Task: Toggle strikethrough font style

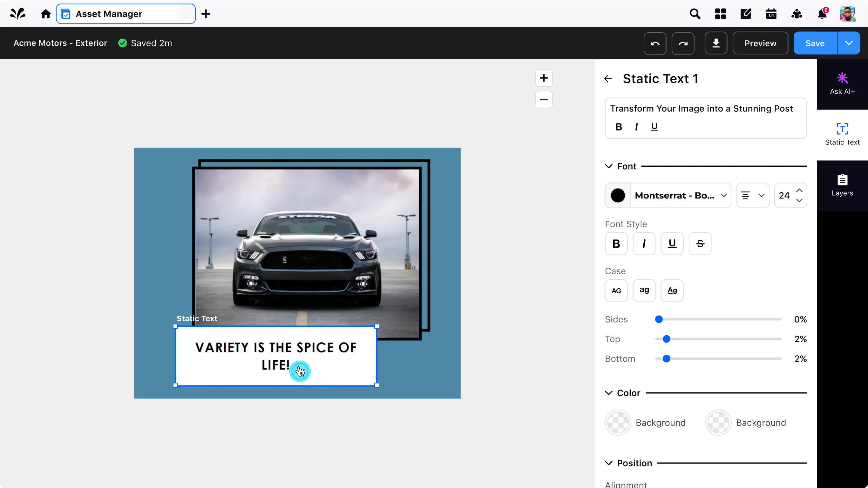Action: pos(700,244)
